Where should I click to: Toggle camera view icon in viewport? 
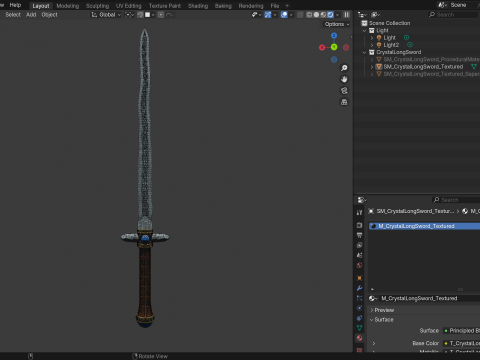click(x=344, y=91)
